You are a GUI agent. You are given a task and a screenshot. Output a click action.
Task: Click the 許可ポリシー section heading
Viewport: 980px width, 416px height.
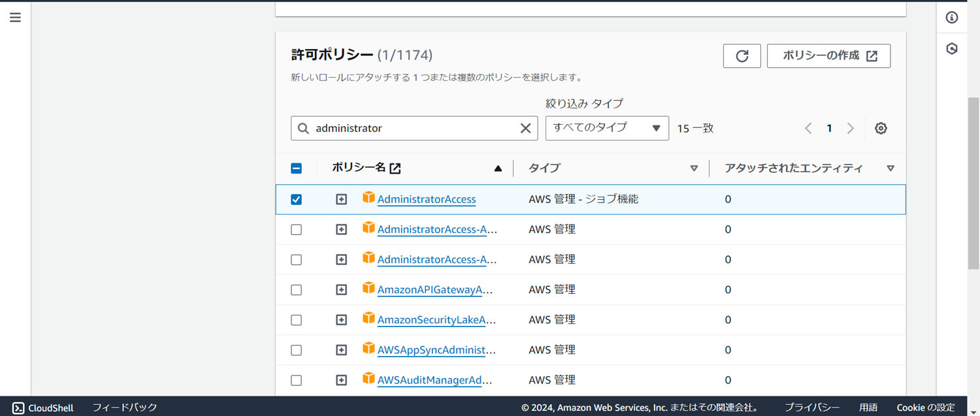coord(332,55)
